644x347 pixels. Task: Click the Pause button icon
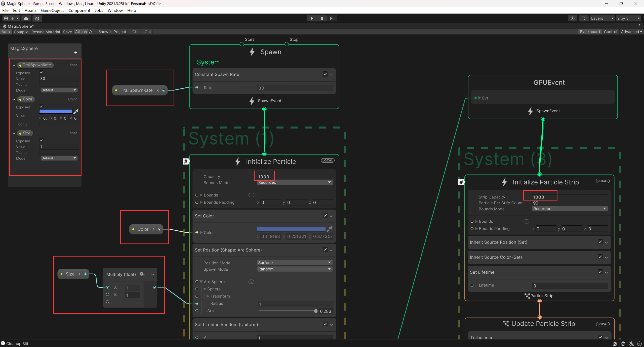tap(322, 18)
